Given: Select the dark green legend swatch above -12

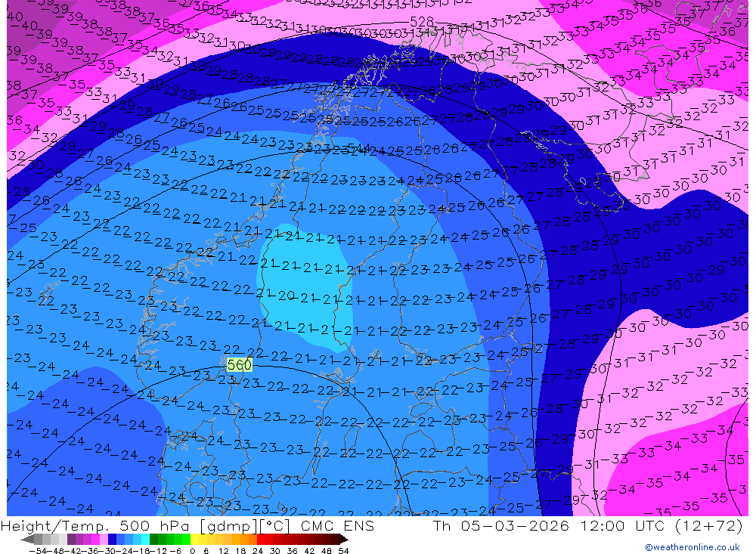Looking at the screenshot, I should [153, 540].
